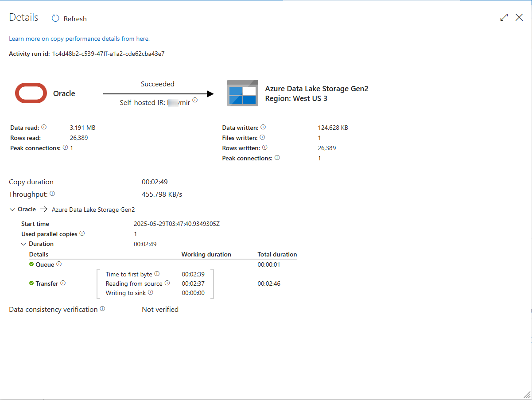Click the Transfer total duration 00:02:46

tap(269, 283)
